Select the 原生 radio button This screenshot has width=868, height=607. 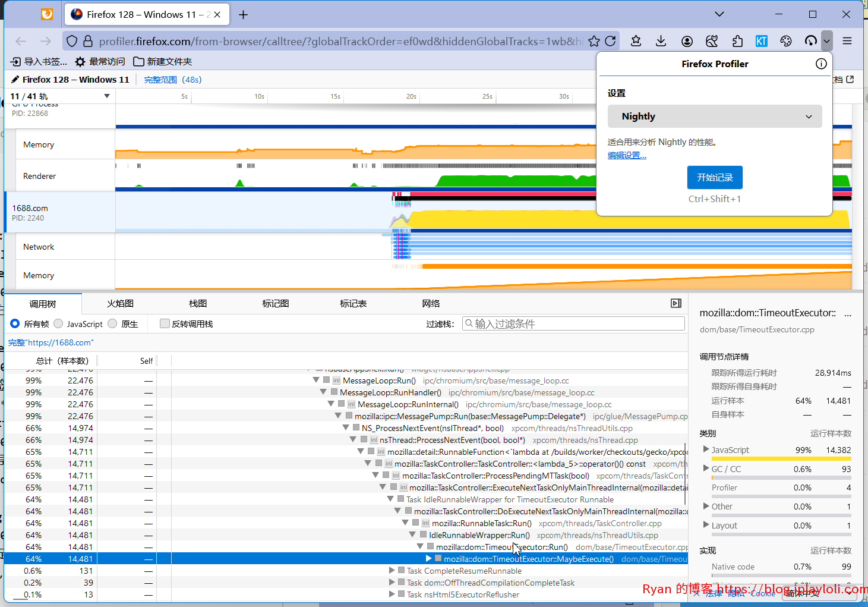click(x=112, y=323)
